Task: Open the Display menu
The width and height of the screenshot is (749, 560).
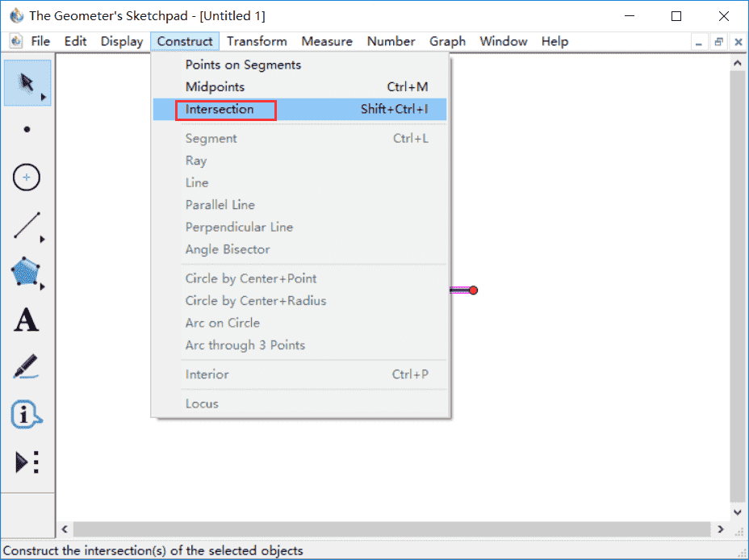Action: (122, 41)
